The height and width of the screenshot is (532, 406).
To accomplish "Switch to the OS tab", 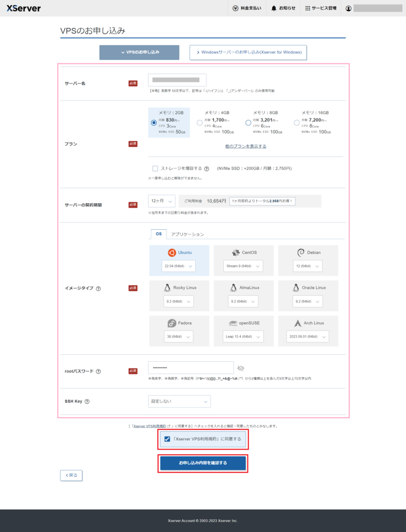I will click(x=159, y=234).
